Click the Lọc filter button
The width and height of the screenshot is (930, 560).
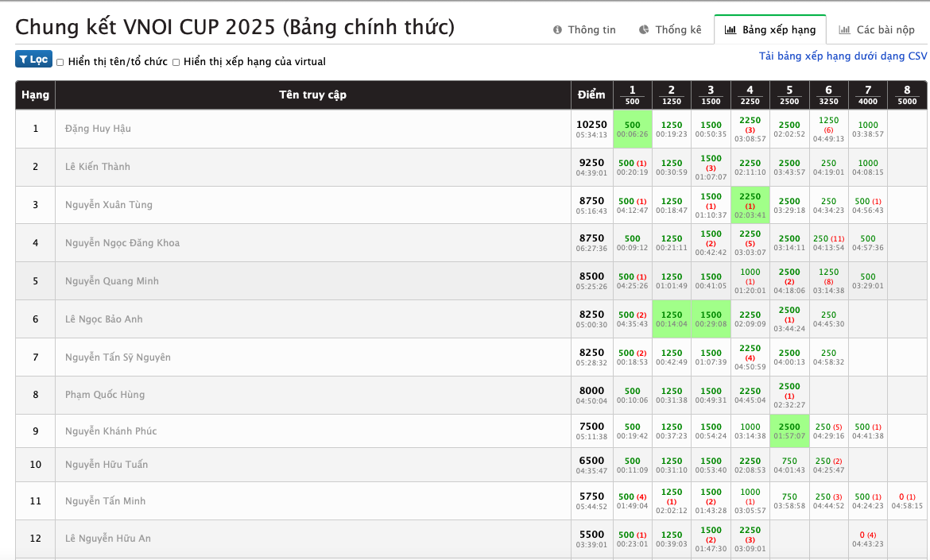(34, 60)
